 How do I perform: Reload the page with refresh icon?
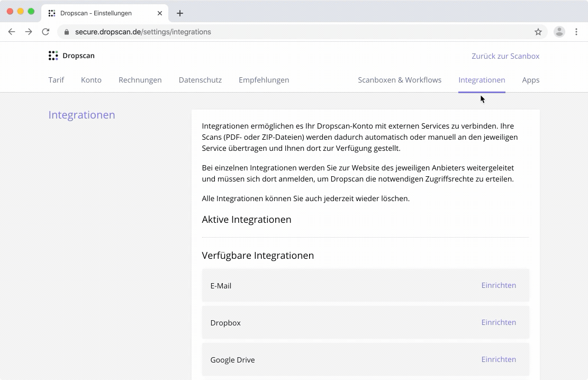(x=46, y=32)
